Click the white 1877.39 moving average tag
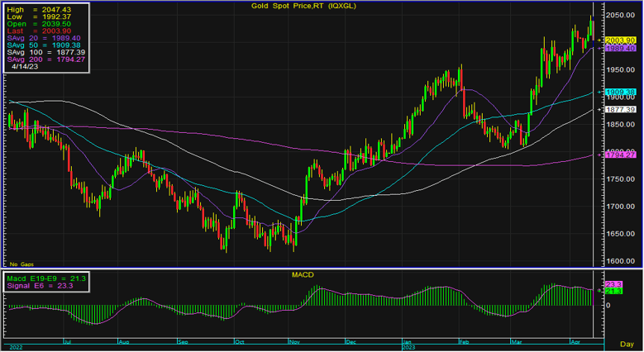The width and height of the screenshot is (644, 352). [621, 109]
